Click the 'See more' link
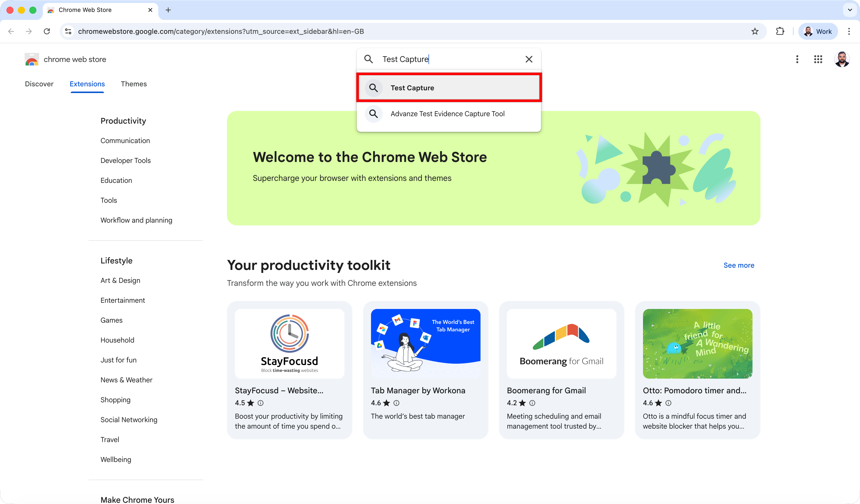860x504 pixels. (739, 265)
